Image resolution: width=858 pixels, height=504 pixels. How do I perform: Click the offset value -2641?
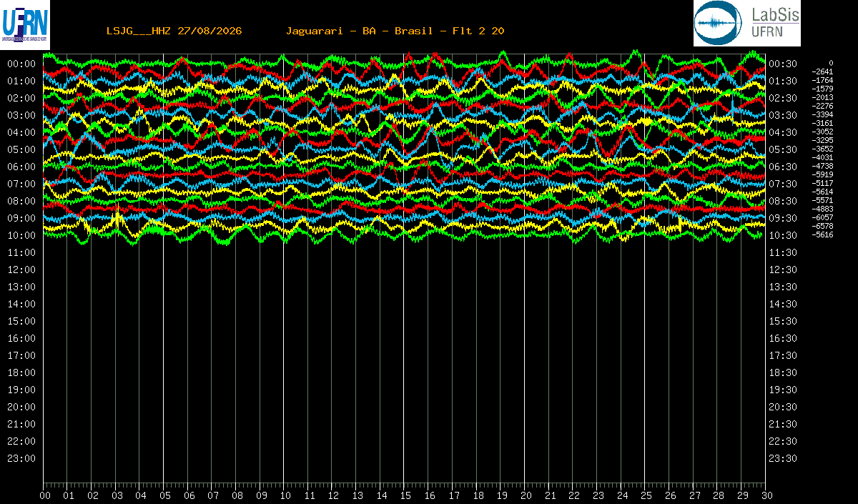[x=823, y=71]
